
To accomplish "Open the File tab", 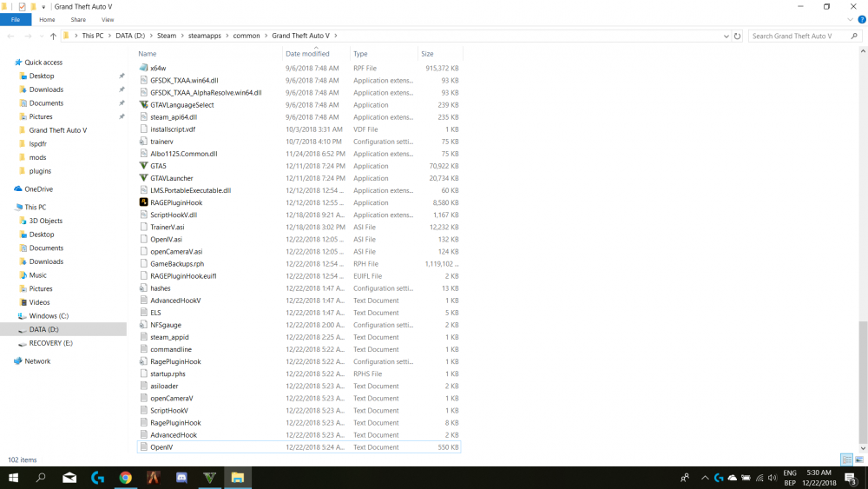I will pyautogui.click(x=16, y=19).
